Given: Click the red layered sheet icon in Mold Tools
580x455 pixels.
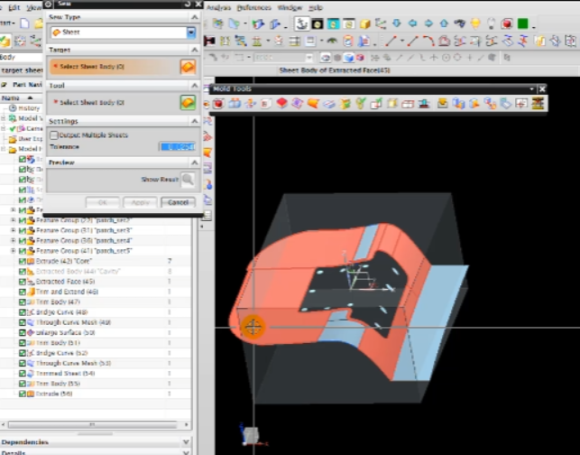Looking at the screenshot, I should [282, 104].
